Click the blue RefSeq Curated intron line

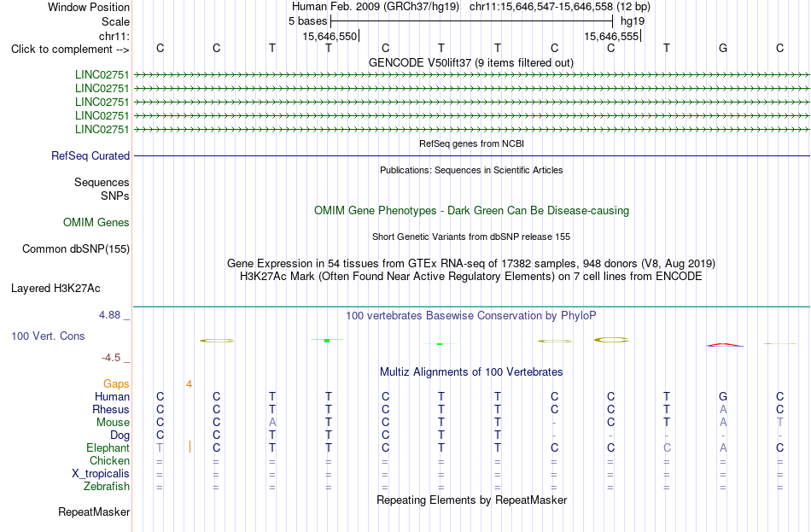tap(471, 155)
